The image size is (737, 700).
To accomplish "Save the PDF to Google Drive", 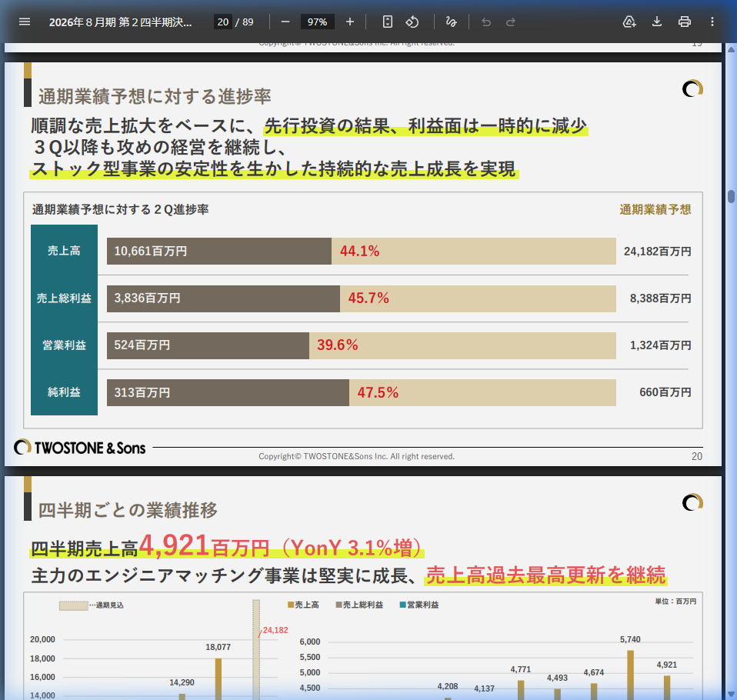I will pyautogui.click(x=629, y=22).
